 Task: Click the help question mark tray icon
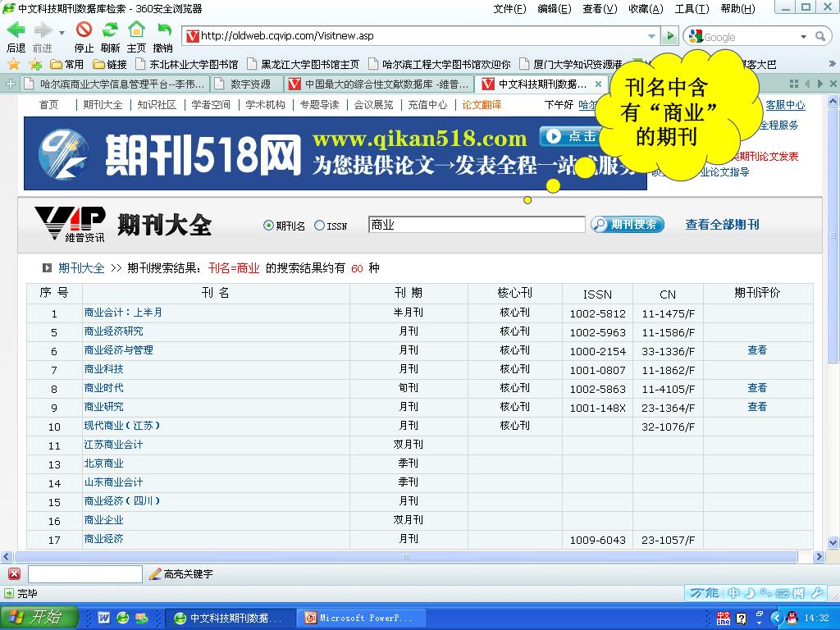point(742,619)
